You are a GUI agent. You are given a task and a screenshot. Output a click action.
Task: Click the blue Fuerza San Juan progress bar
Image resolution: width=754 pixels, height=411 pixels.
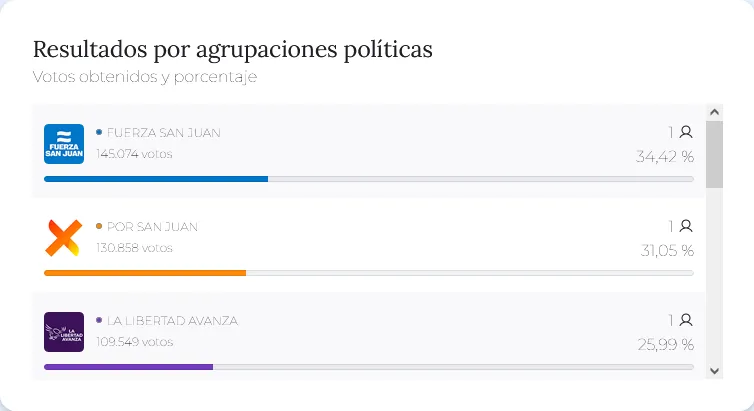[x=156, y=179]
